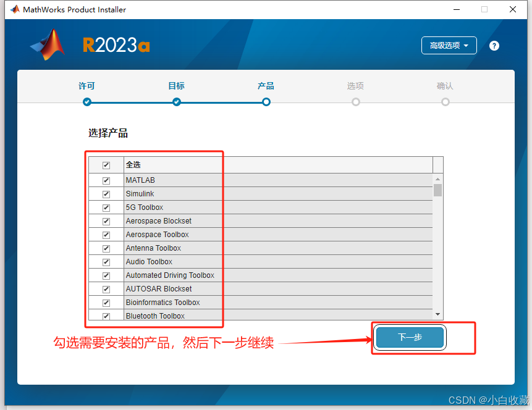
Task: Click the MathWorks title bar icon
Action: 15,9
